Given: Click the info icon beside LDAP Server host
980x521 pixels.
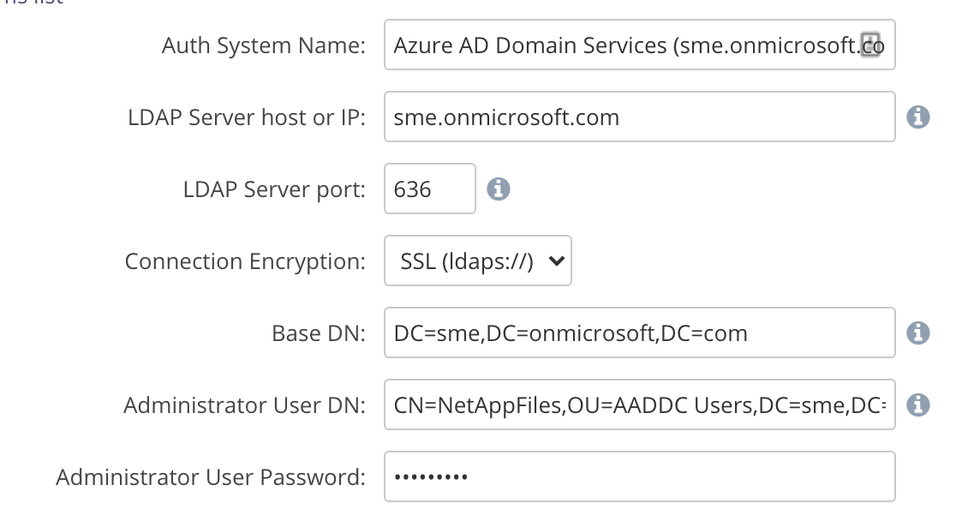Looking at the screenshot, I should point(918,117).
